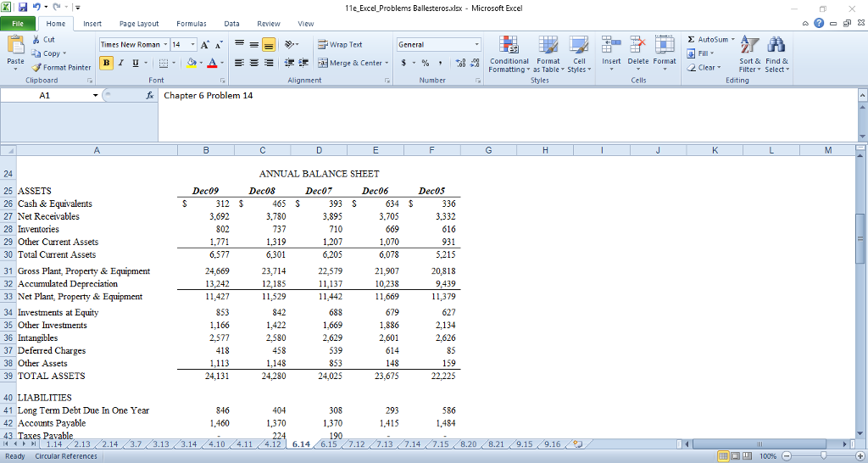Expand Merge & Center options arrow
The width and height of the screenshot is (868, 463).
[x=387, y=63]
